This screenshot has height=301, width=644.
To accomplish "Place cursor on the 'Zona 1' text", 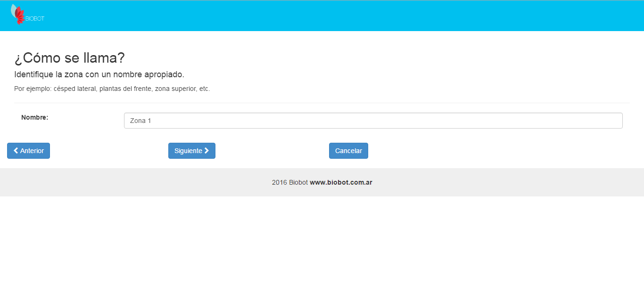I will tap(140, 121).
